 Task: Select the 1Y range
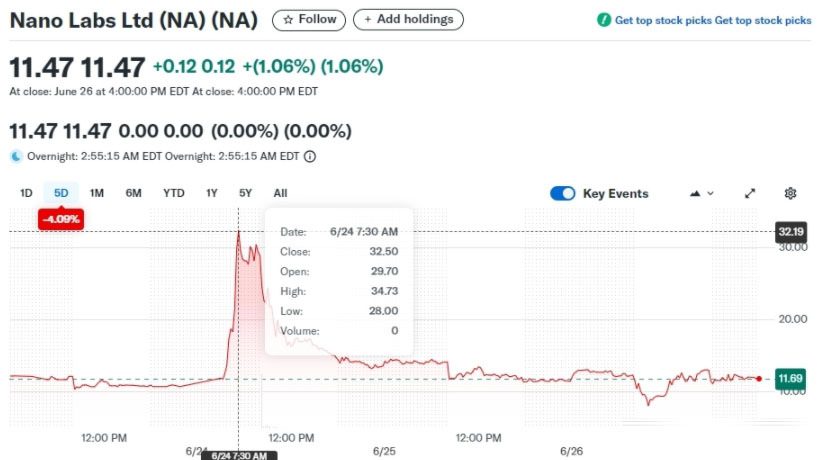pos(212,193)
